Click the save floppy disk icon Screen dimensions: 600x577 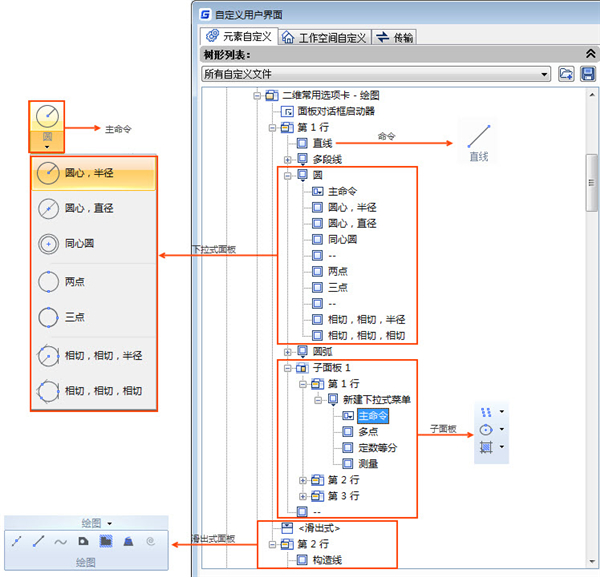point(588,73)
